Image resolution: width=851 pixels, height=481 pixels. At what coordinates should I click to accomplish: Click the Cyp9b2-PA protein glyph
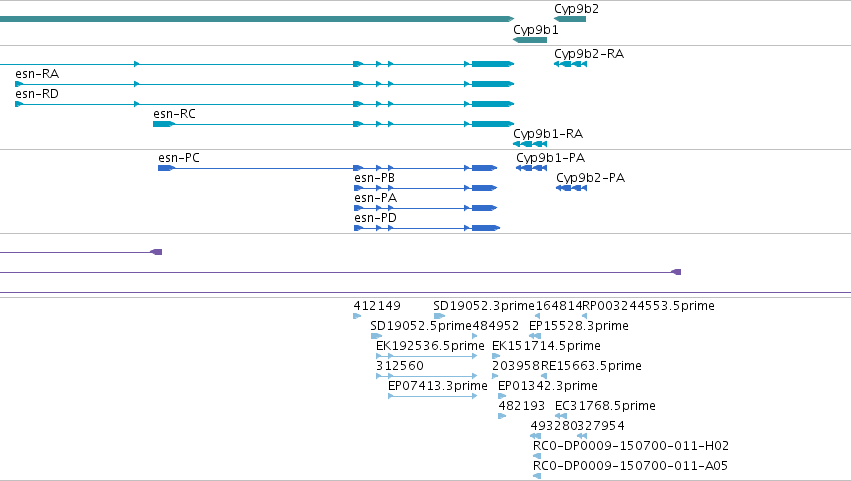(571, 188)
